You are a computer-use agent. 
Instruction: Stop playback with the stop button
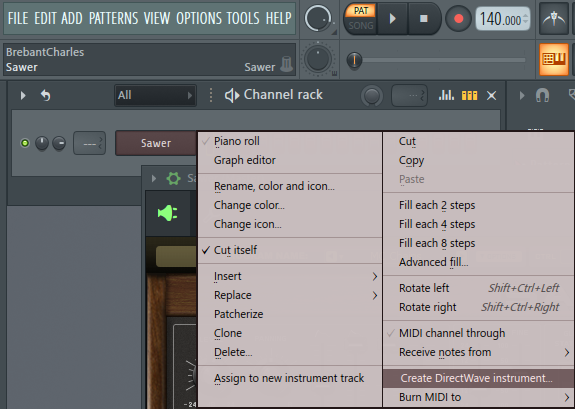(x=424, y=18)
